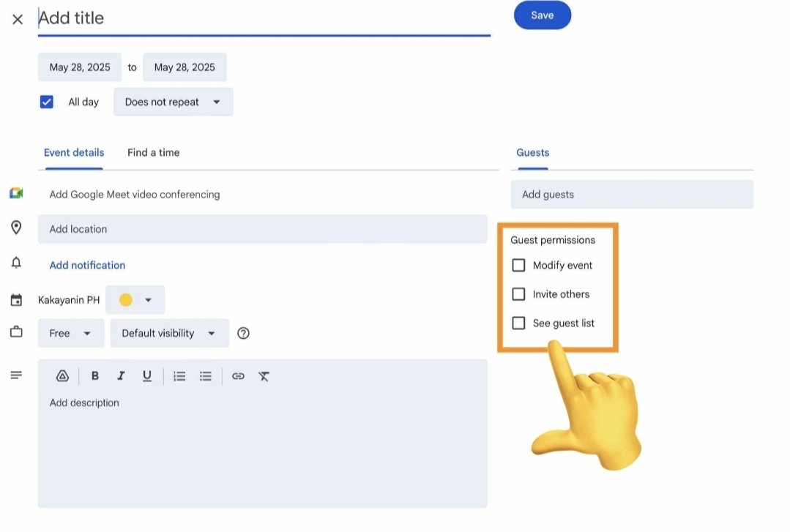Open the end date after 'to'
This screenshot has height=532, width=790.
coord(185,67)
